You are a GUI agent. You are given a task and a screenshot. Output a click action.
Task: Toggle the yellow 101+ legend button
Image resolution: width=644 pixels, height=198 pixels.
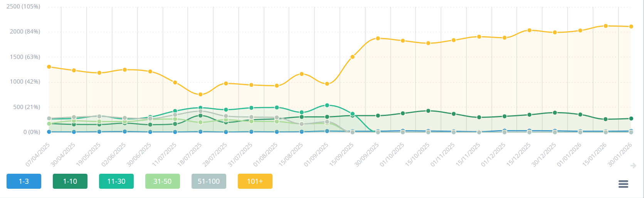click(x=255, y=181)
